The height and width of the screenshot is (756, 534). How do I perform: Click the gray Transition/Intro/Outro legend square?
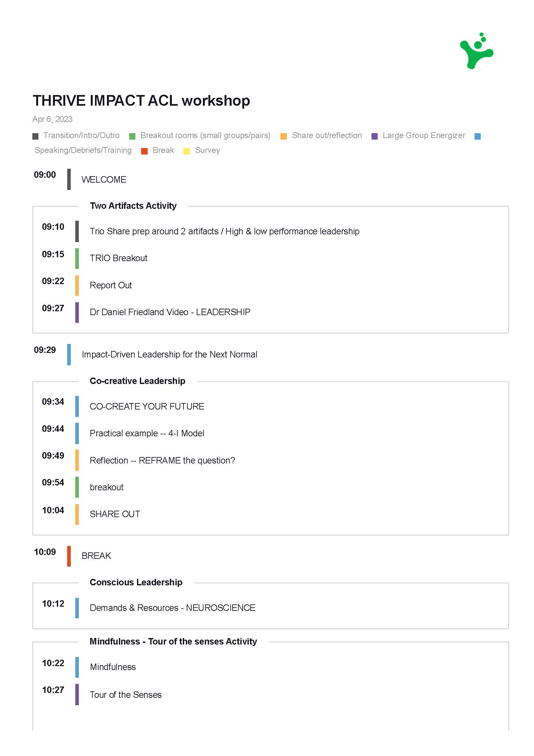point(36,136)
